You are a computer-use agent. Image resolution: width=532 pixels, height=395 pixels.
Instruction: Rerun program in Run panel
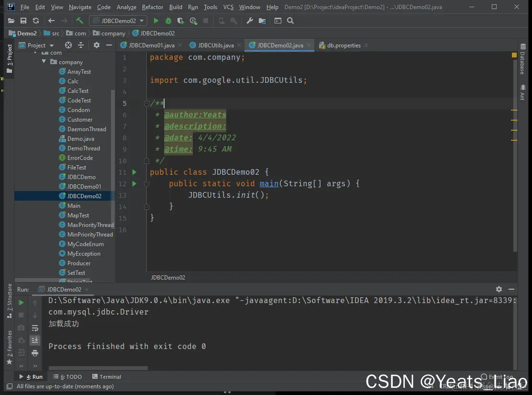point(21,303)
